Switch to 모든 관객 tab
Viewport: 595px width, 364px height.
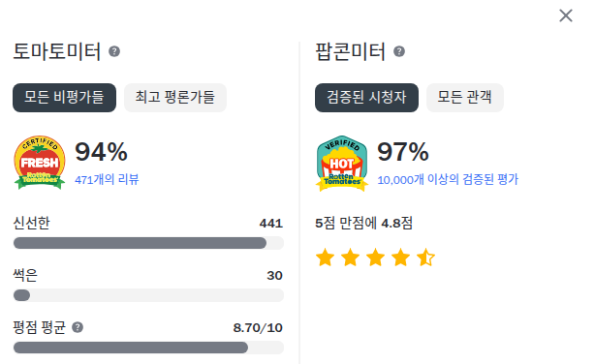pyautogui.click(x=465, y=98)
